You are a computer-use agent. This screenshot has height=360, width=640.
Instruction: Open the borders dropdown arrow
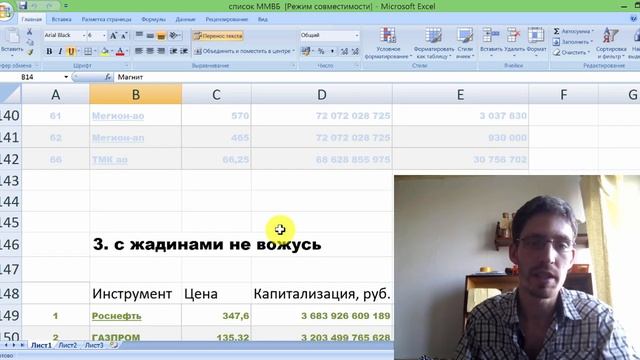95,51
